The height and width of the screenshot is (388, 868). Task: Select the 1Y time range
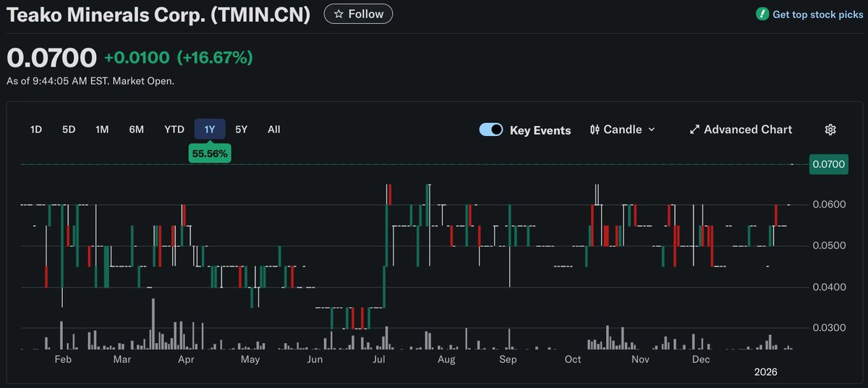click(x=210, y=130)
